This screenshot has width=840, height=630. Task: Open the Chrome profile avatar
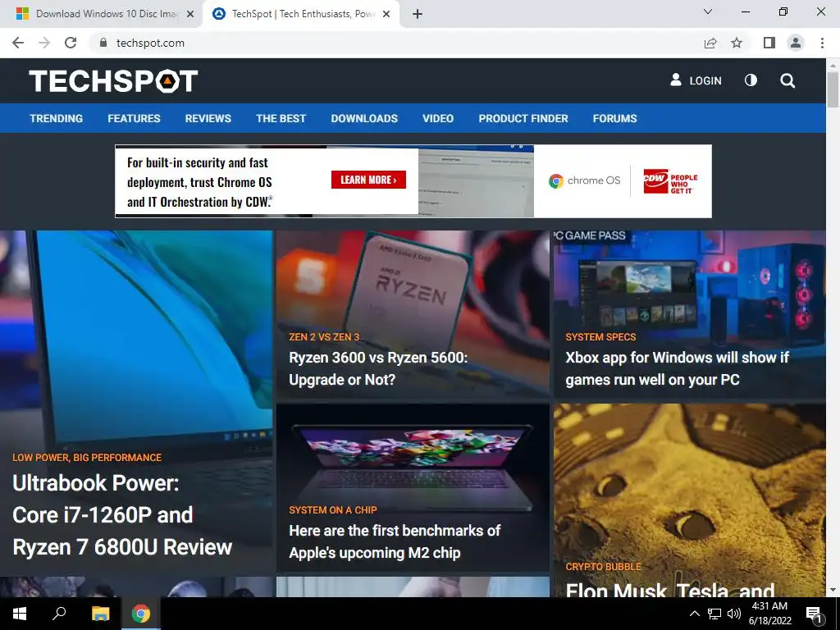point(796,43)
